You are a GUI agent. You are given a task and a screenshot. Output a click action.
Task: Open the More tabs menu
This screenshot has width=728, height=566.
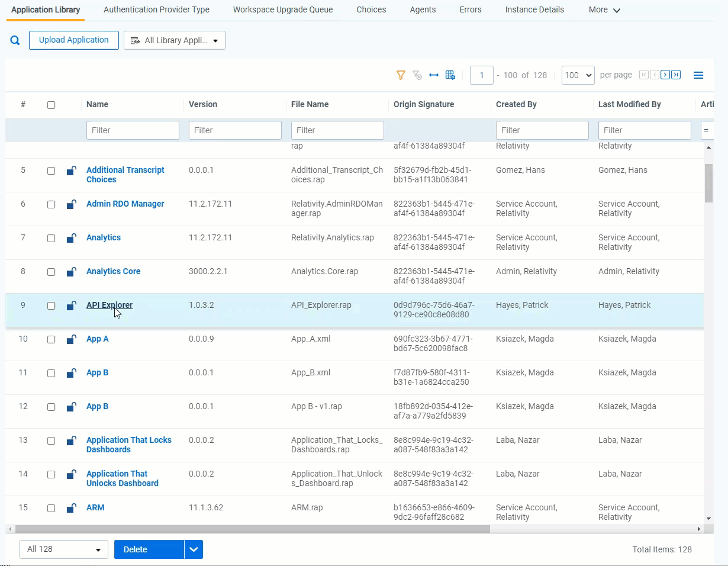[604, 9]
